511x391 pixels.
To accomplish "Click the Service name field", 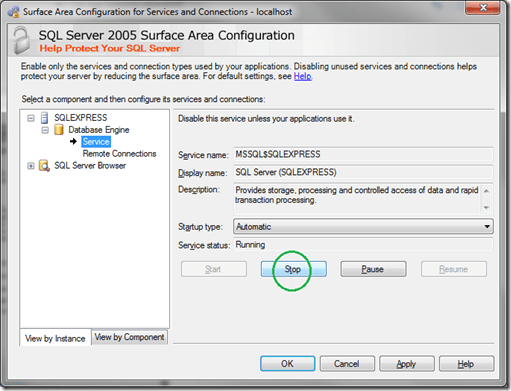I will [363, 154].
